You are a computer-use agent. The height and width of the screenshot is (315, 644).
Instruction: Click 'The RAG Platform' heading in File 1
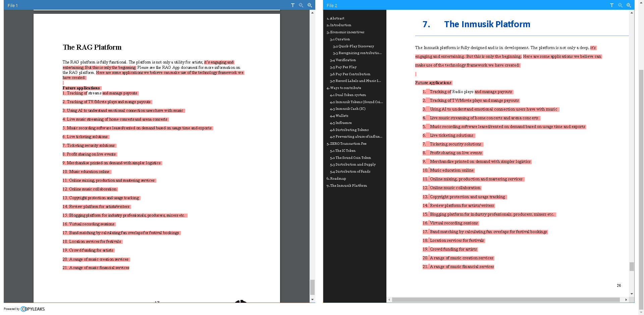point(92,47)
